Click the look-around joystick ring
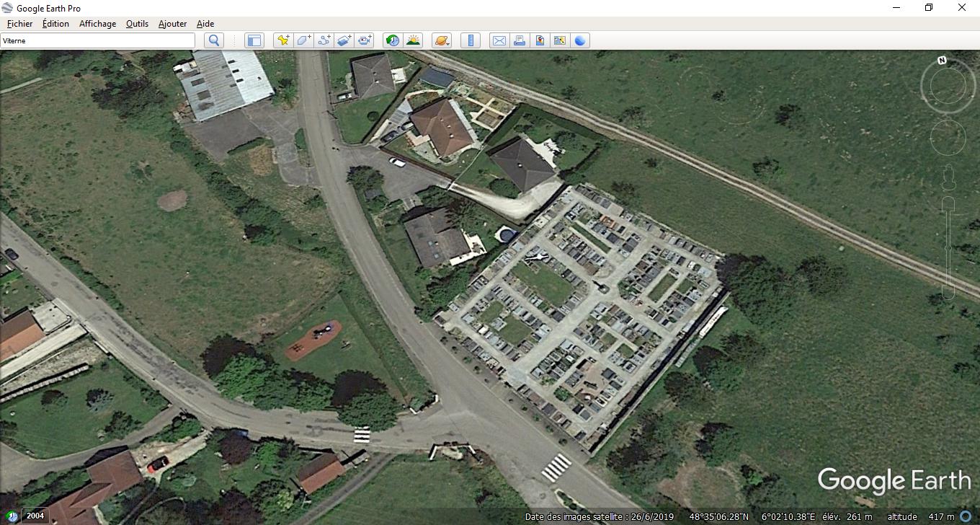Image resolution: width=980 pixels, height=525 pixels. [x=948, y=87]
